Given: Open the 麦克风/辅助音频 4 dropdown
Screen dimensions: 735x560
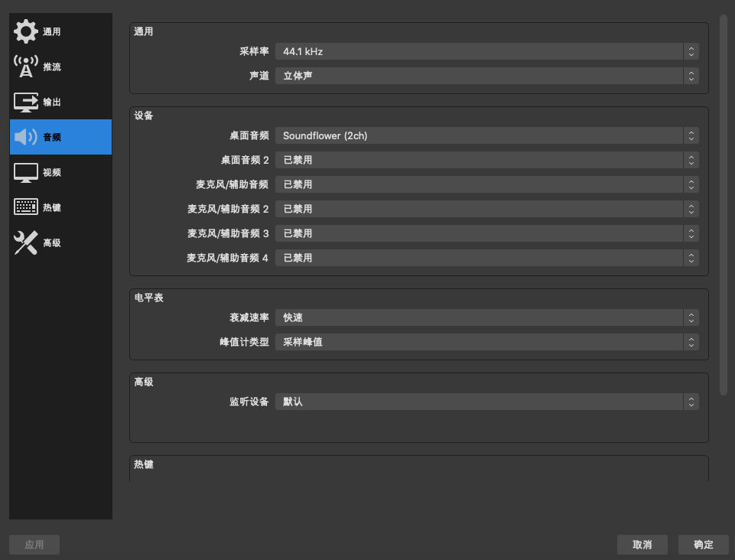Looking at the screenshot, I should pos(486,258).
